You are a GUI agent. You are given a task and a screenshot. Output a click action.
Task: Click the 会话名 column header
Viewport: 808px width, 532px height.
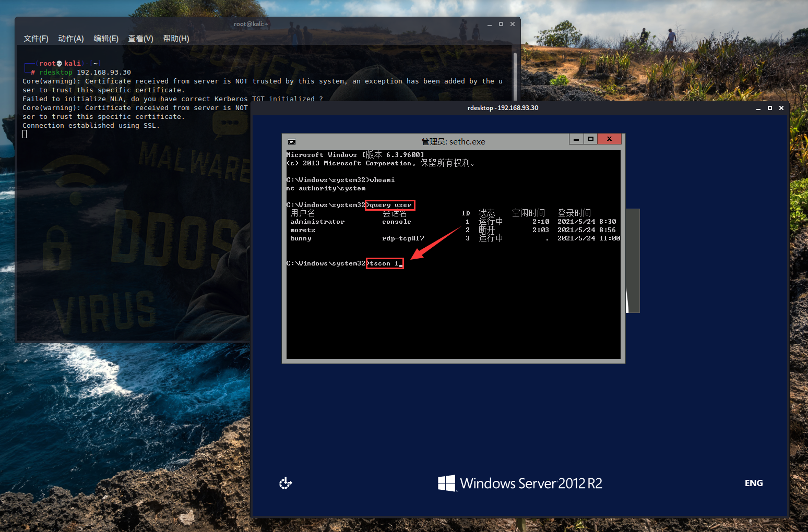pos(395,213)
